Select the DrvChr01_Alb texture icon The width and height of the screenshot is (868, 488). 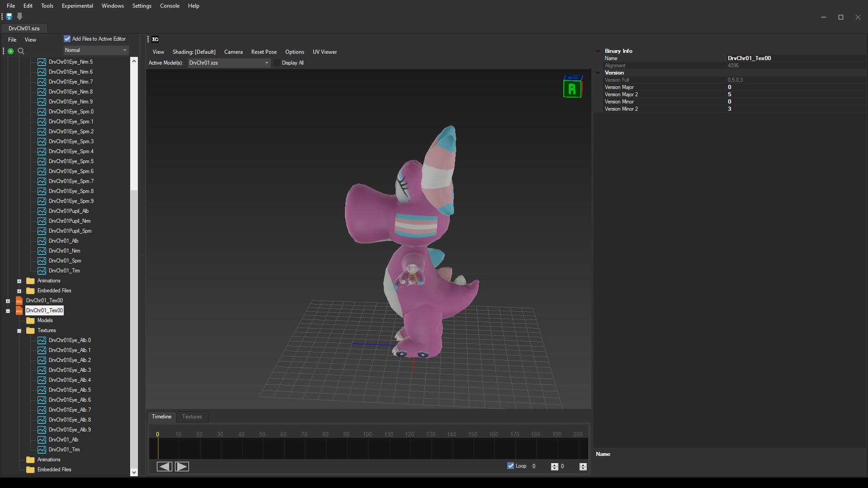tap(42, 241)
